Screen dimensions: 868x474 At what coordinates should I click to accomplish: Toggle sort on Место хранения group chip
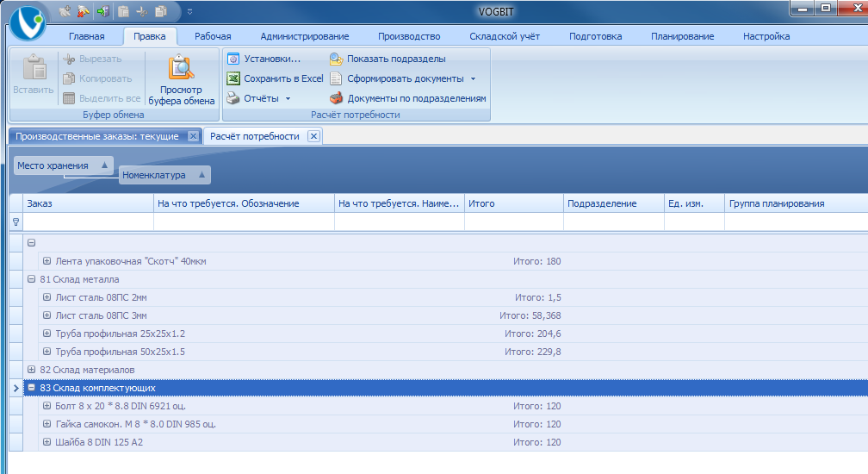click(63, 165)
